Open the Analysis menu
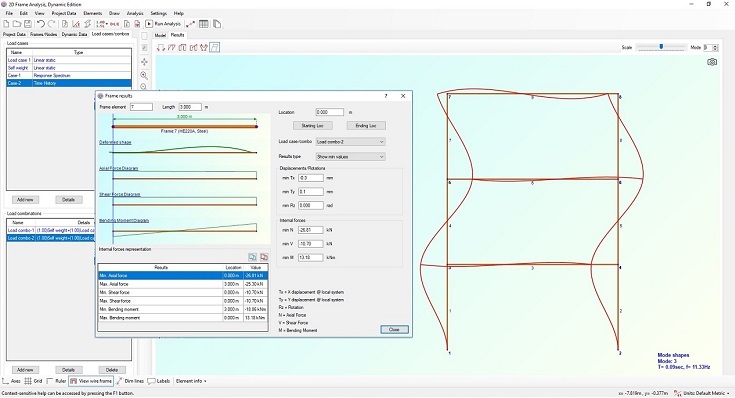The height and width of the screenshot is (398, 735). pyautogui.click(x=135, y=13)
